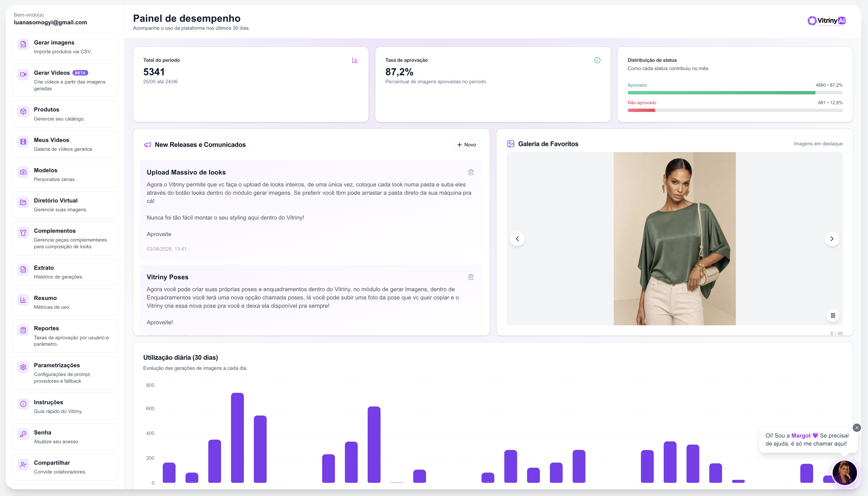
Task: Open Resumo usage metrics
Action: [65, 302]
